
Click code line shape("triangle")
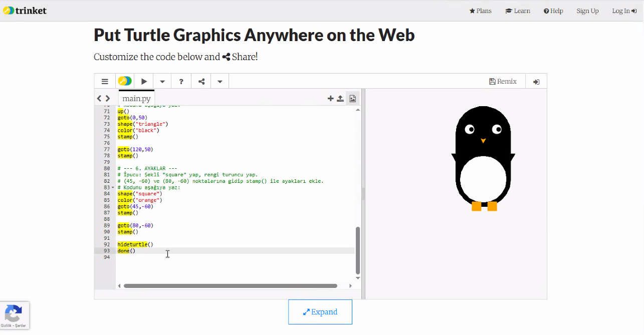[143, 124]
